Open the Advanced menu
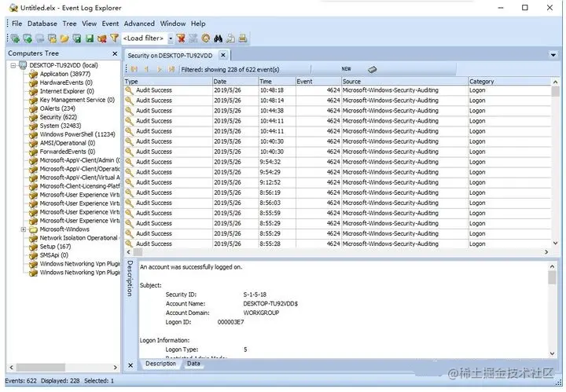Viewport: 566px width, 392px height. [x=139, y=24]
